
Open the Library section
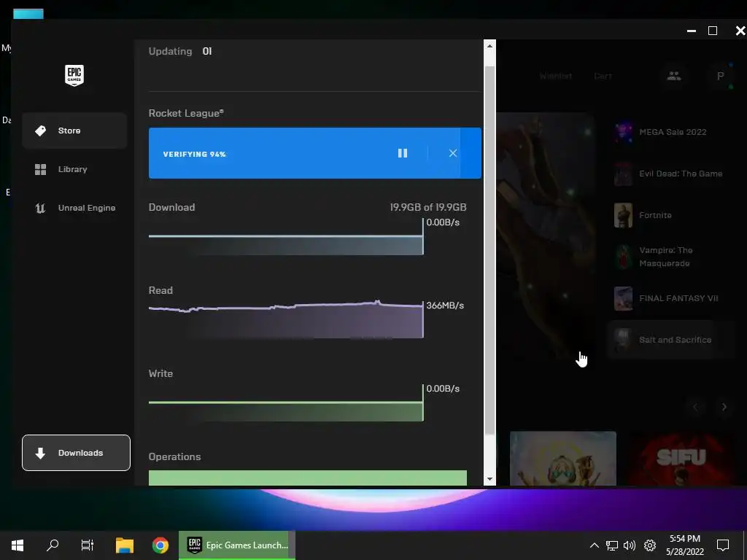tap(75, 169)
